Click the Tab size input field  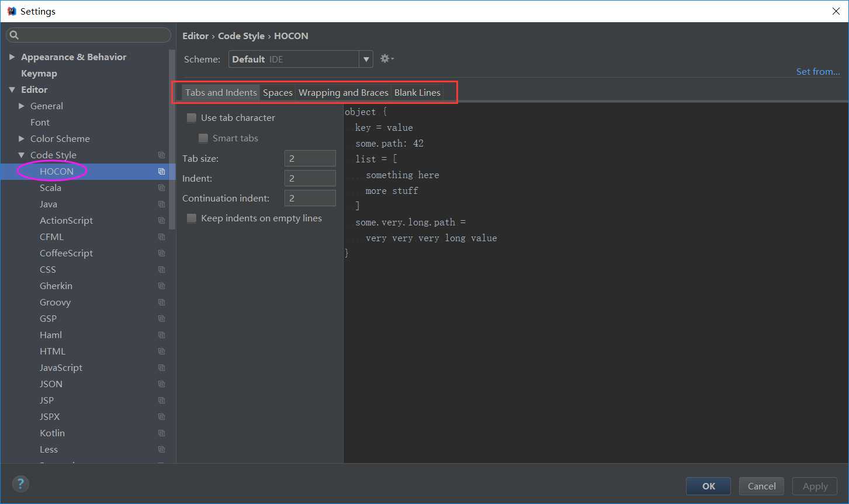310,158
